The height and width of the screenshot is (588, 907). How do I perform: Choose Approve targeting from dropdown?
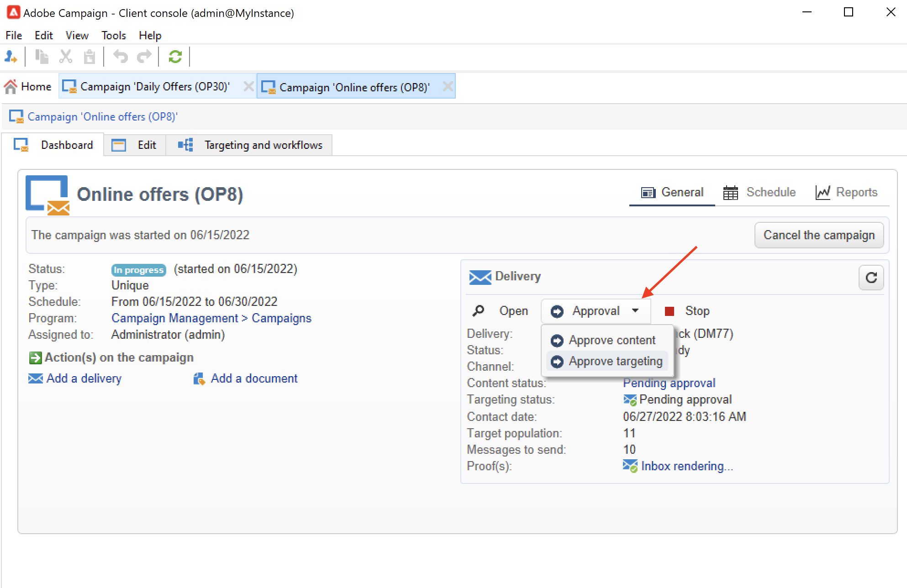(615, 361)
